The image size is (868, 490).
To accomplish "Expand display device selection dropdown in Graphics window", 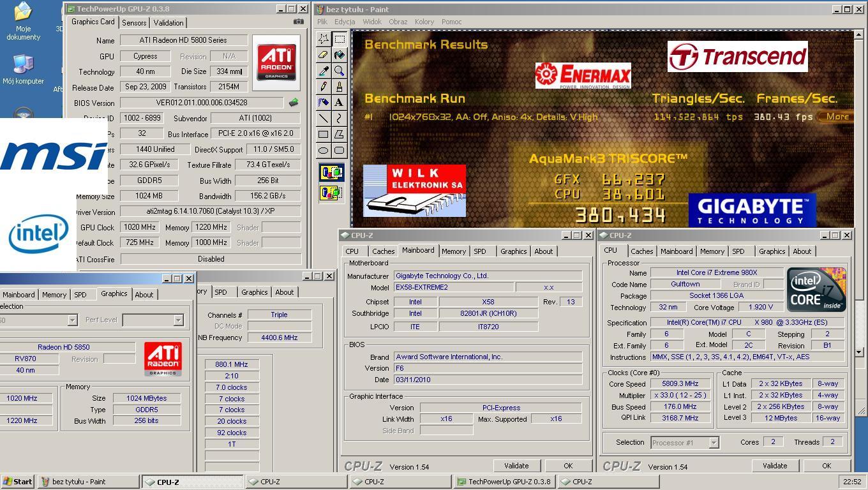I will pyautogui.click(x=72, y=320).
